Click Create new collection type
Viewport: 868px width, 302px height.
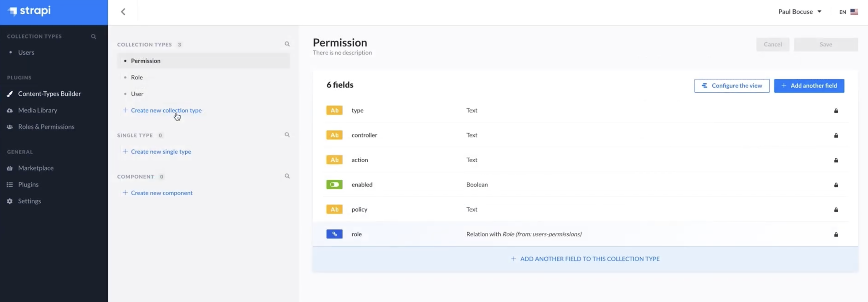pos(166,110)
